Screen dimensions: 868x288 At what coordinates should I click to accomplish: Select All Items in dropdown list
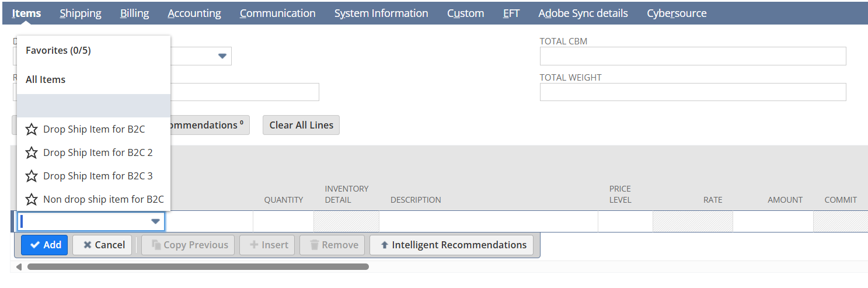tap(46, 80)
